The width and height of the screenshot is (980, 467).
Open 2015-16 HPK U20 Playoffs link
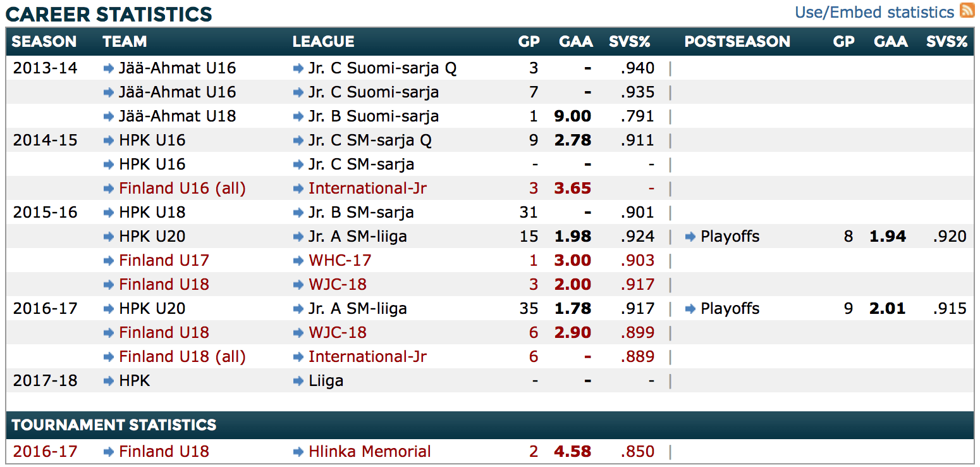[x=730, y=237]
